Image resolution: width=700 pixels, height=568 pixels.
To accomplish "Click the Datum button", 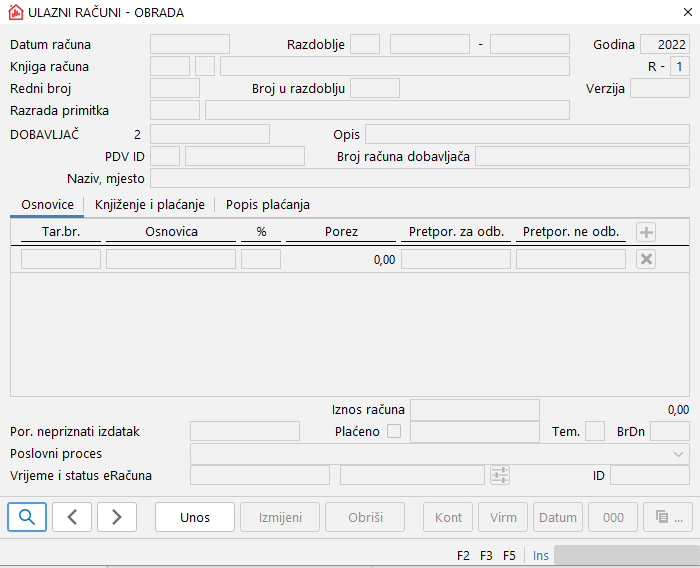I will tap(558, 517).
